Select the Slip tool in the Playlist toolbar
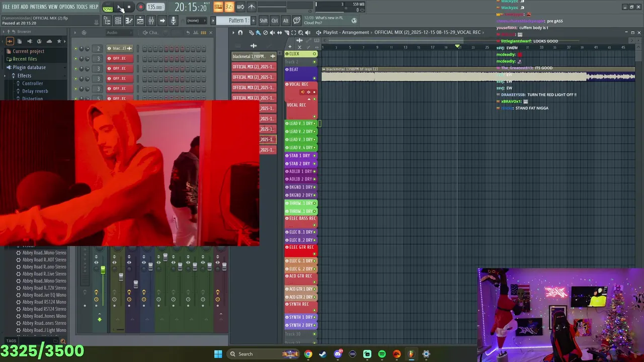Viewport: 644px width, 362px height. pos(279,33)
